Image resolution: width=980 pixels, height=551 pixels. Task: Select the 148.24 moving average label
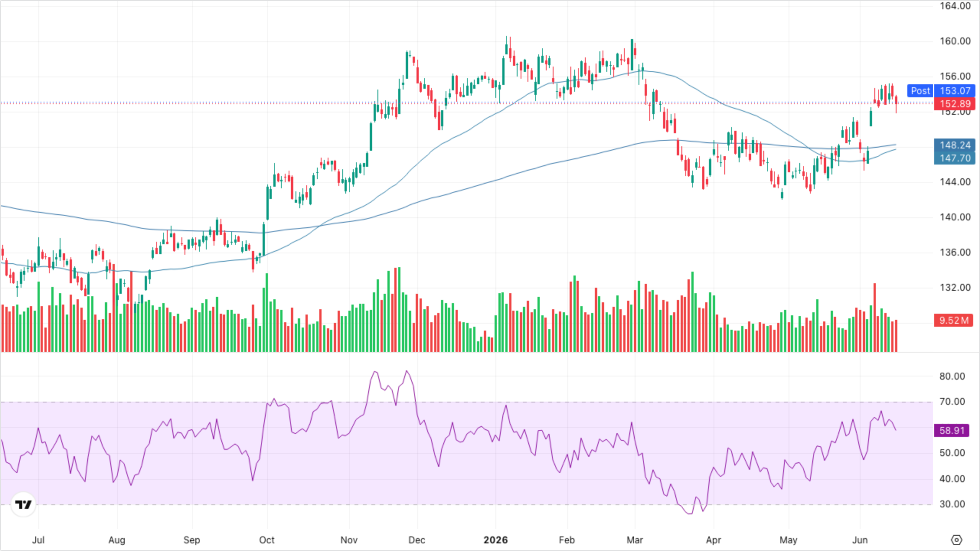click(955, 145)
